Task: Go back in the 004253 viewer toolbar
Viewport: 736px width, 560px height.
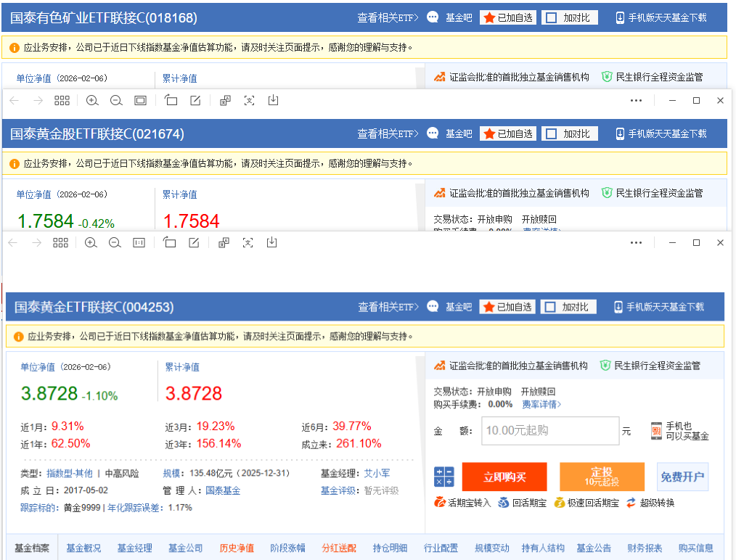Action: point(12,242)
